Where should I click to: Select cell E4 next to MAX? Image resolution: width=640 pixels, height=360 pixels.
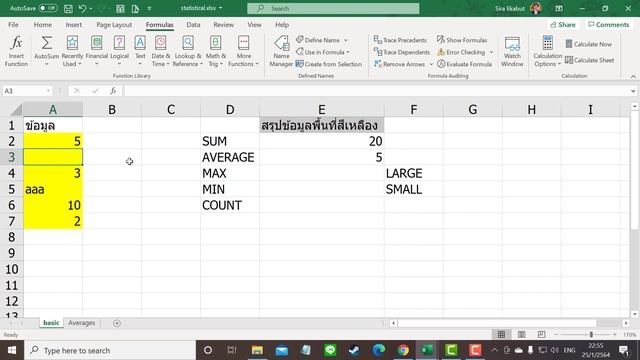(322, 173)
